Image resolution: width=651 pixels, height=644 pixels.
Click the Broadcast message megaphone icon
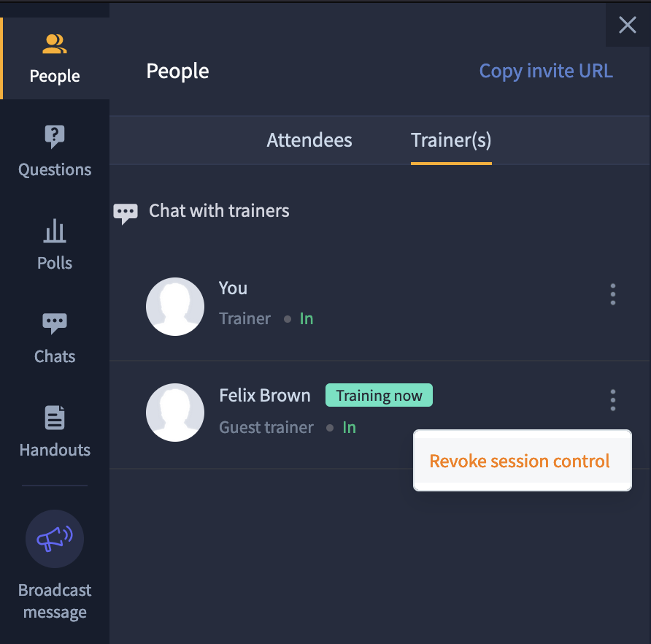coord(55,539)
